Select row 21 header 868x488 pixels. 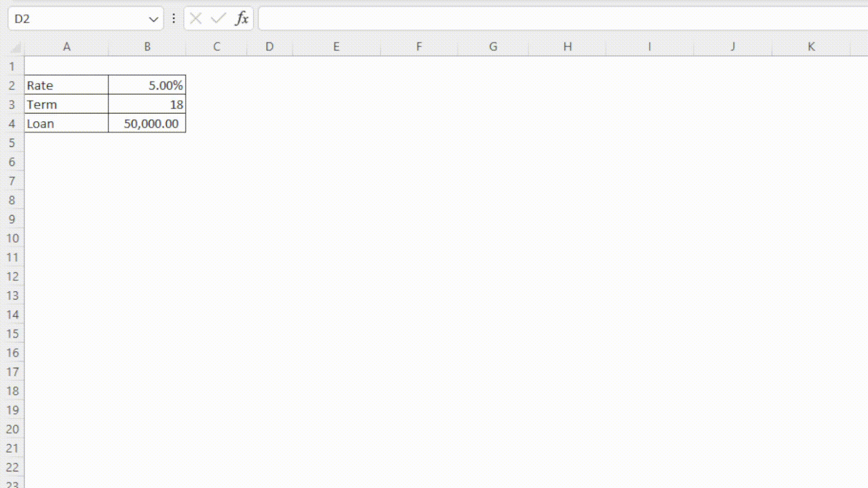pos(12,448)
